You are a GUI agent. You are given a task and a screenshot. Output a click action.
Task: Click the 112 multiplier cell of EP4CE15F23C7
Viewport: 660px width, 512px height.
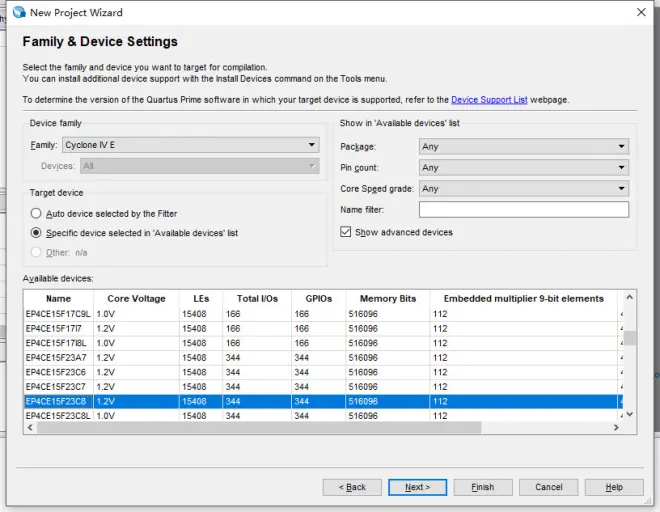click(x=524, y=387)
